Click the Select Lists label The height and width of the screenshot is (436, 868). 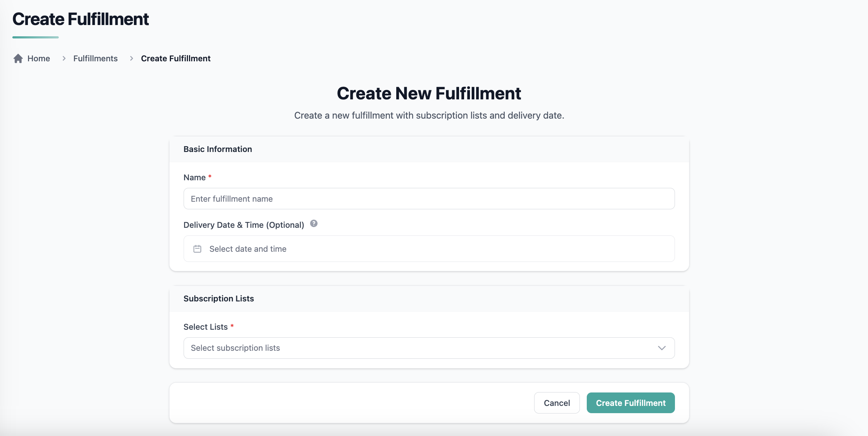point(205,327)
